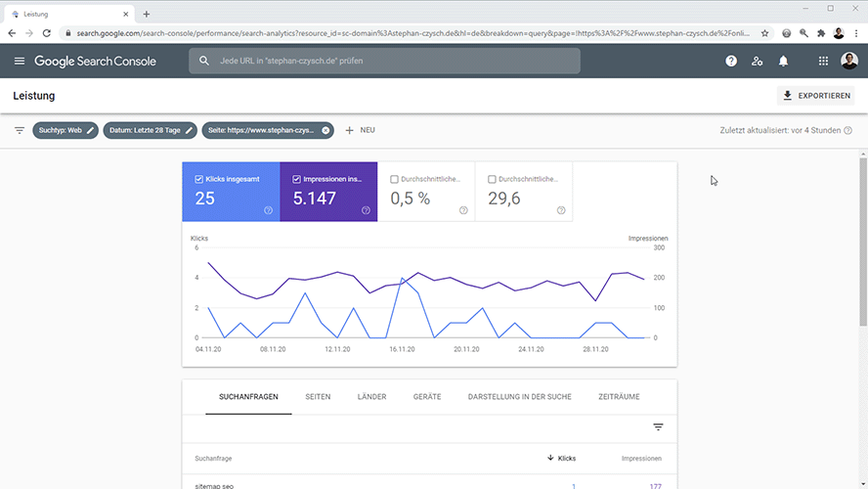This screenshot has width=868, height=489.
Task: Remove the Seite filter chip
Action: [325, 130]
